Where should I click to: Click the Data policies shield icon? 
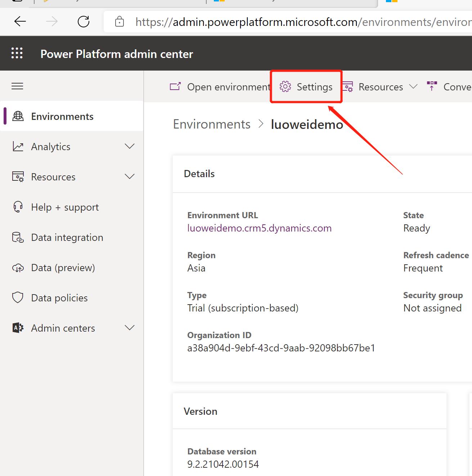[x=18, y=298]
